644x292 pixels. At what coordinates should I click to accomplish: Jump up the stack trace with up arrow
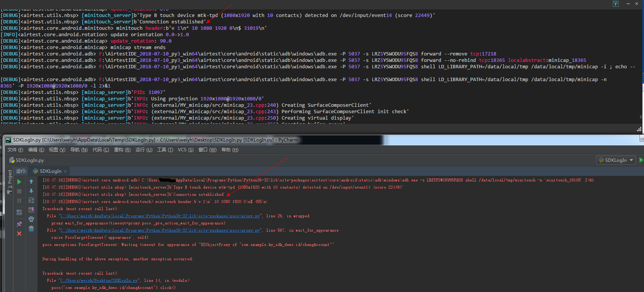point(31,182)
